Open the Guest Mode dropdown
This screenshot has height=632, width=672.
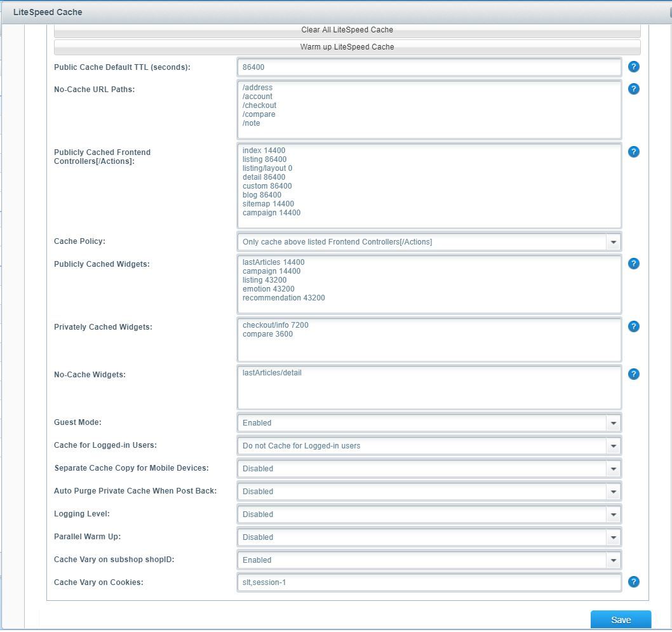pyautogui.click(x=614, y=423)
